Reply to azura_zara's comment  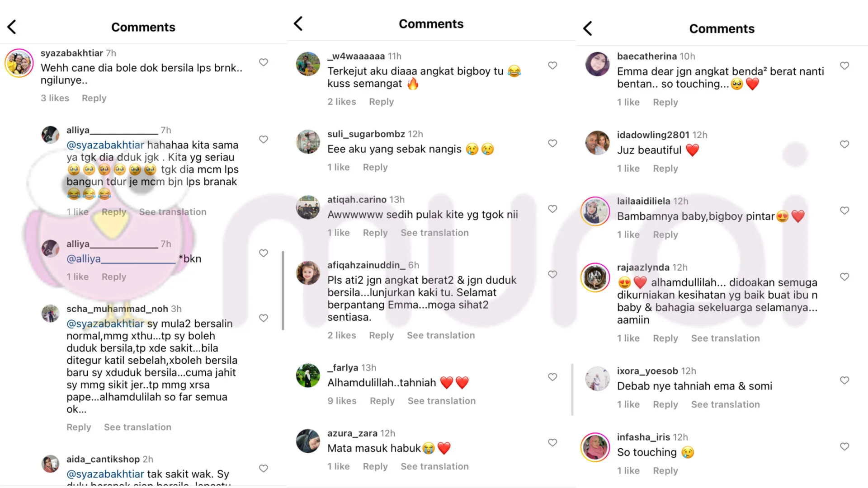[x=375, y=466]
